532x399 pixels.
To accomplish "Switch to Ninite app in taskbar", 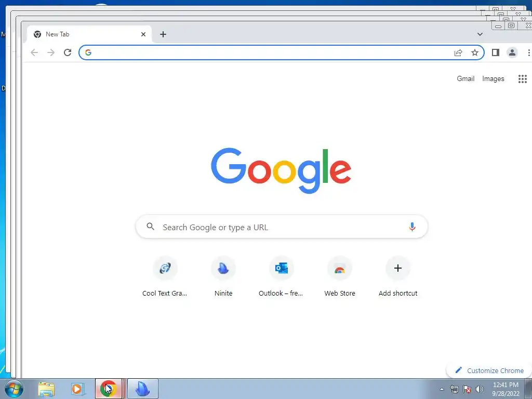I will tap(142, 389).
